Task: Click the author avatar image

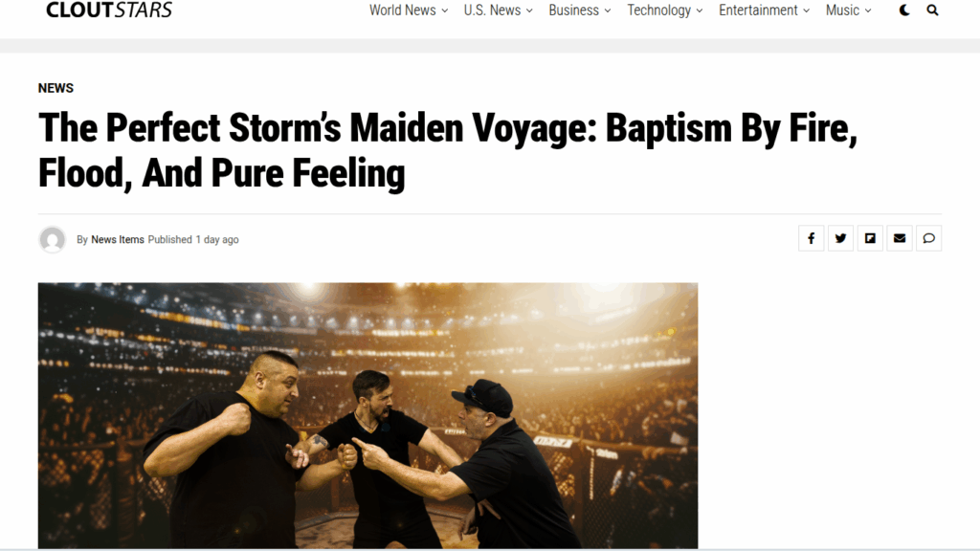Action: (53, 239)
